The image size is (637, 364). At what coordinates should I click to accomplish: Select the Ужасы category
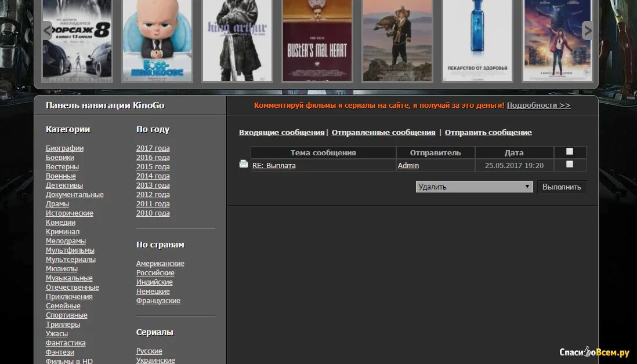[x=56, y=333]
